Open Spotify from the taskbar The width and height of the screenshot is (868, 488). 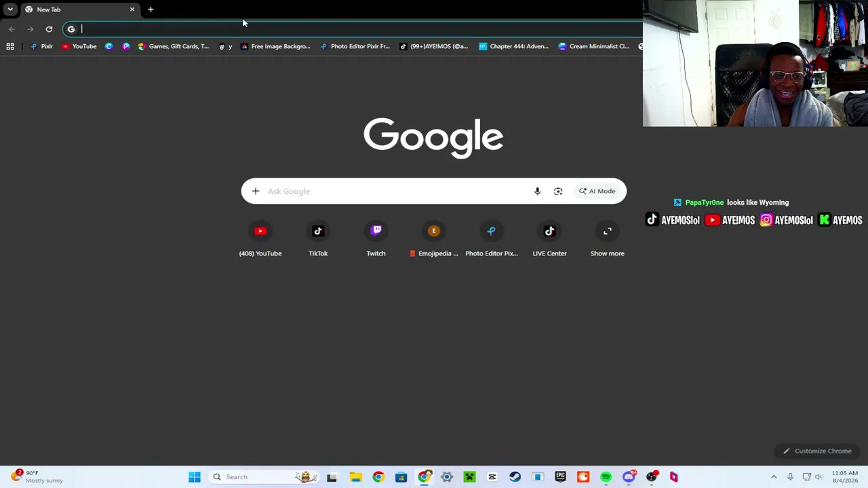point(606,476)
